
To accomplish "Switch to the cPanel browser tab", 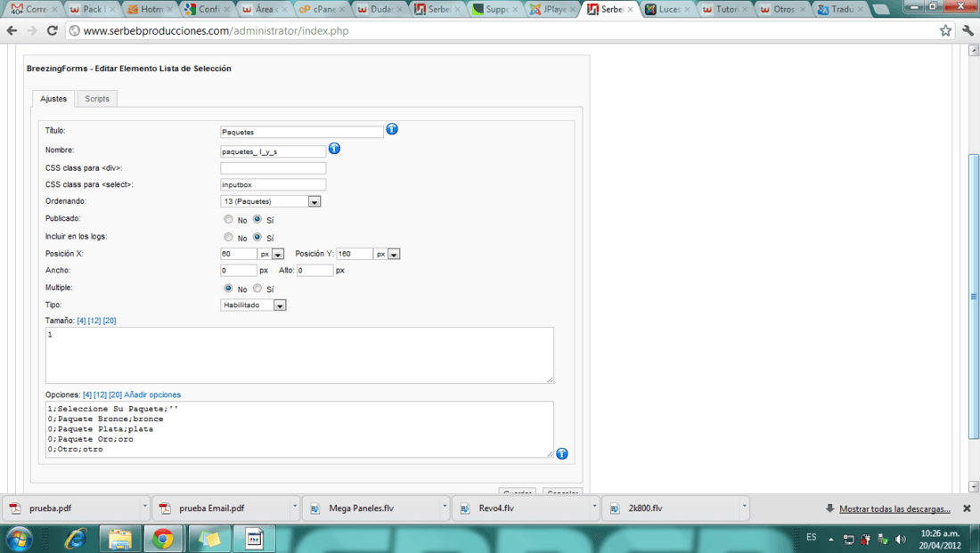I will (x=322, y=9).
